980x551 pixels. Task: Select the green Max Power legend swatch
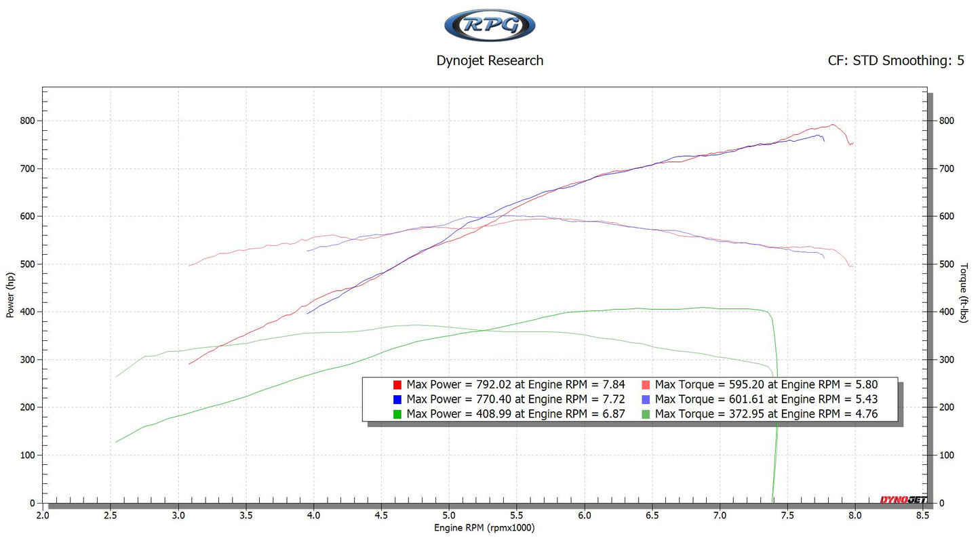click(x=397, y=414)
